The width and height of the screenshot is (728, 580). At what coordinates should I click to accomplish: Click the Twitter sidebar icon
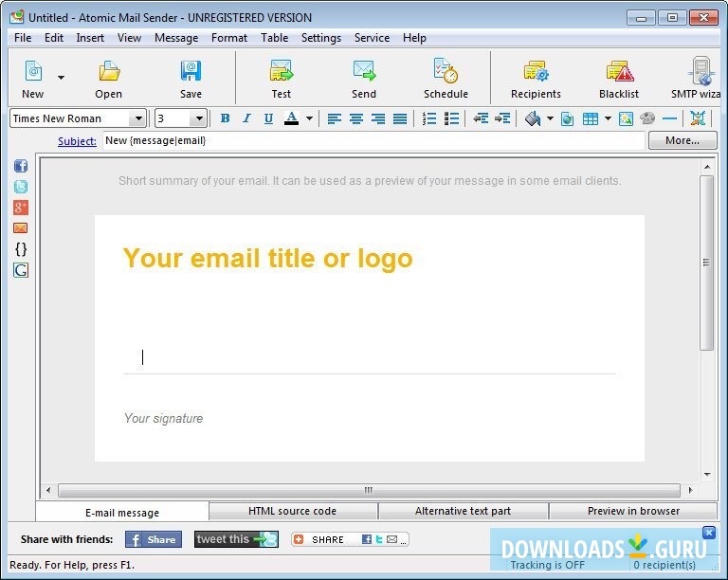tap(21, 187)
